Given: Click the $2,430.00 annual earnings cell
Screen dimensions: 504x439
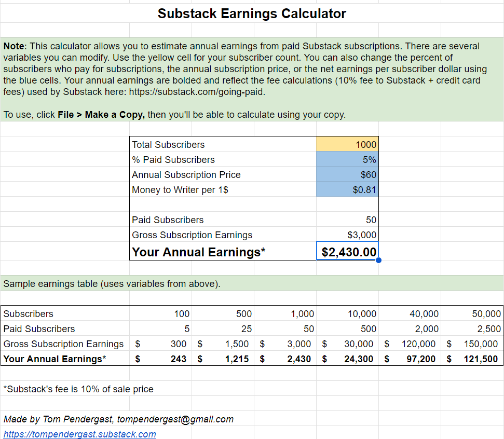Looking at the screenshot, I should 347,251.
